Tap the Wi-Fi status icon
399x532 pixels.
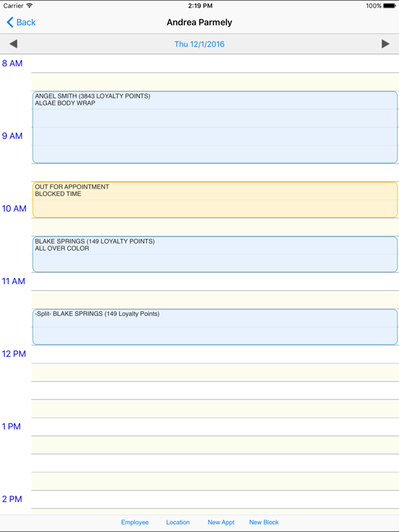click(30, 6)
